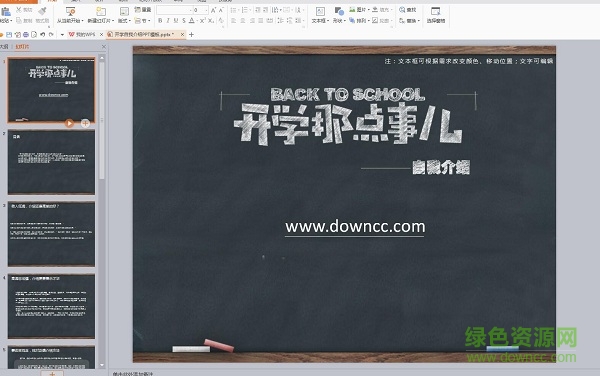Click the www.downcc.com link on slide

pos(355,227)
